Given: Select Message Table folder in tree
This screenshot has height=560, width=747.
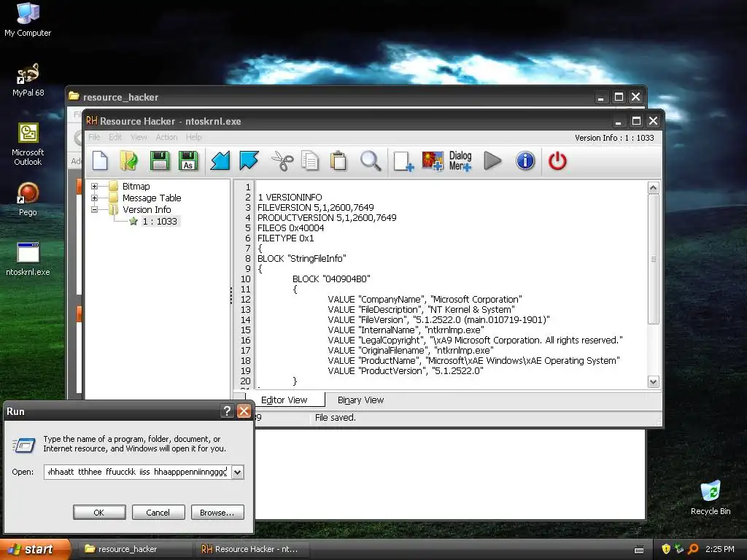Looking at the screenshot, I should pos(152,198).
